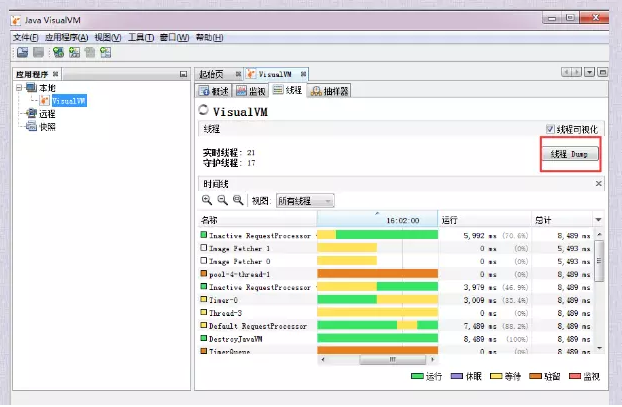Switch to the 监视 tab
The width and height of the screenshot is (622, 407).
tap(254, 91)
